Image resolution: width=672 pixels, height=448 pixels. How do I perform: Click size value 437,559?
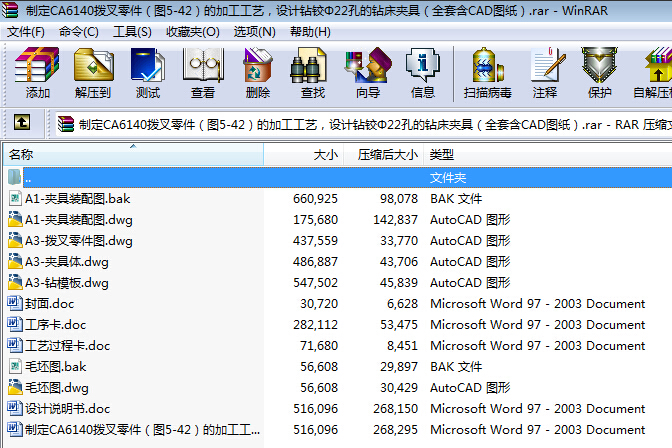315,241
